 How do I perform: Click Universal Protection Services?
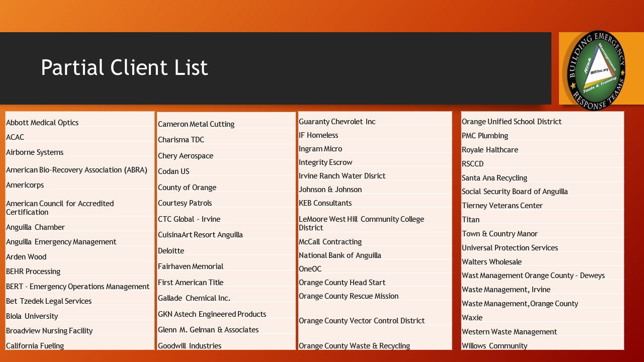(x=510, y=248)
